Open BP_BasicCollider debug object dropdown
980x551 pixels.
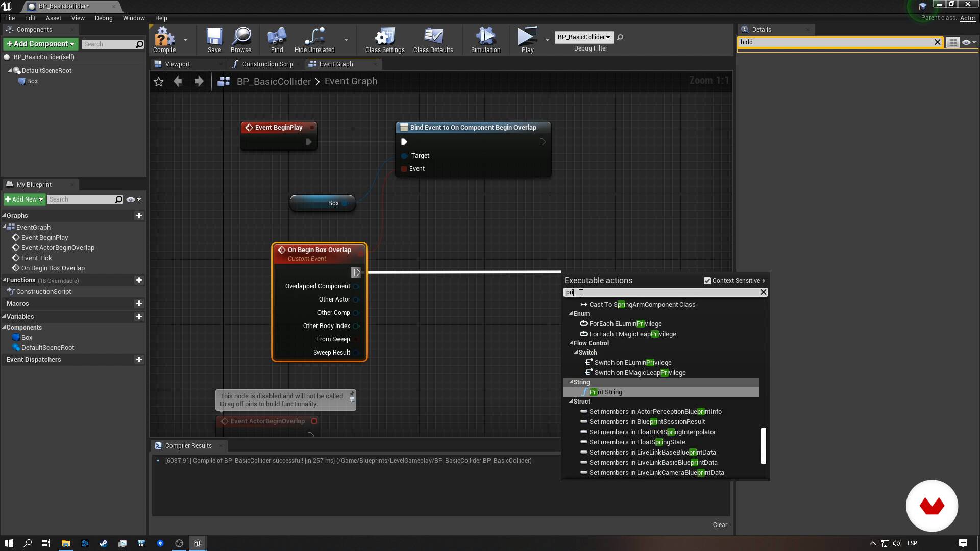[x=584, y=37]
